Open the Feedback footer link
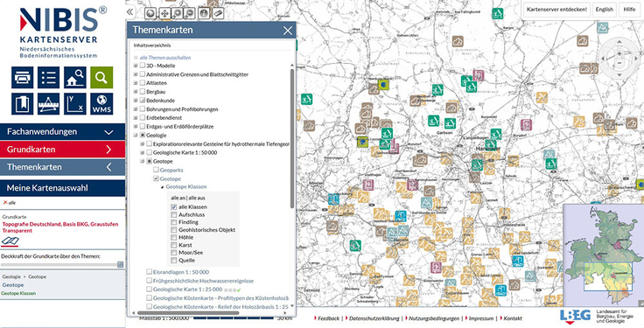 (x=329, y=318)
